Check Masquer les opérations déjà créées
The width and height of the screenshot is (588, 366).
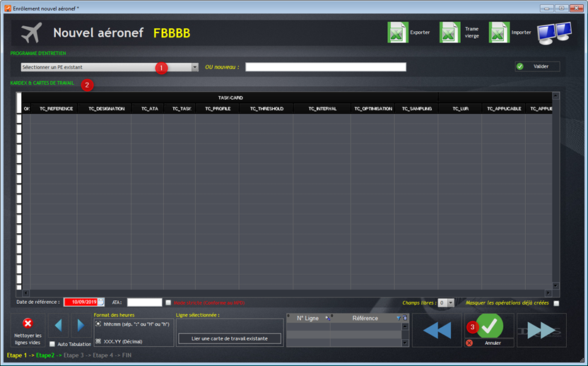[x=556, y=303]
